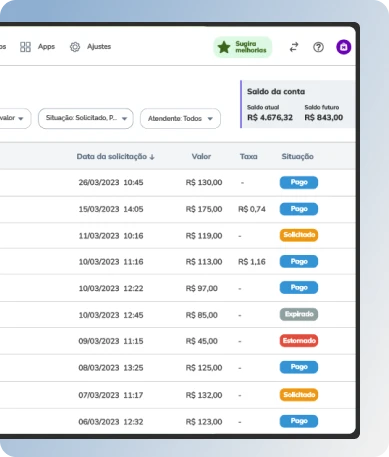Click the date 09/03/2023 11:15
The height and width of the screenshot is (457, 389).
(111, 341)
